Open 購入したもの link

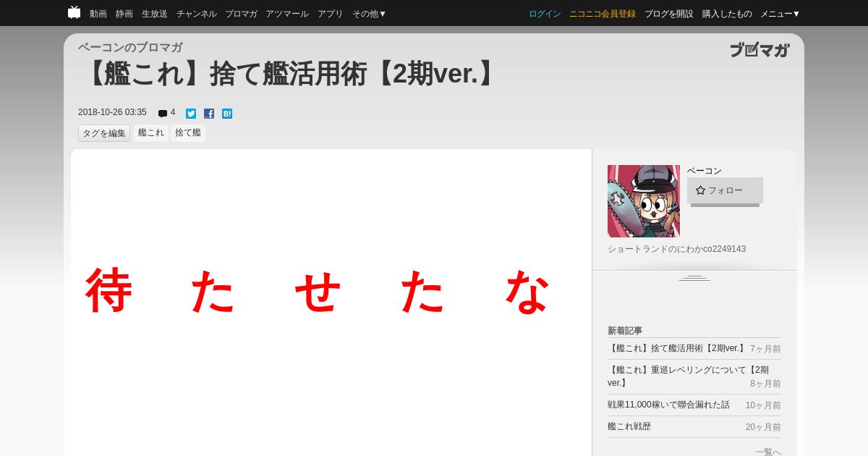727,14
